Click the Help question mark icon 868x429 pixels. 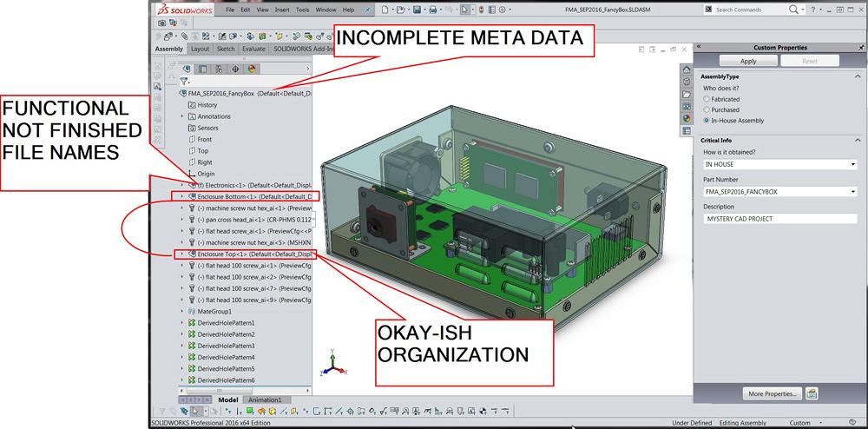click(813, 10)
